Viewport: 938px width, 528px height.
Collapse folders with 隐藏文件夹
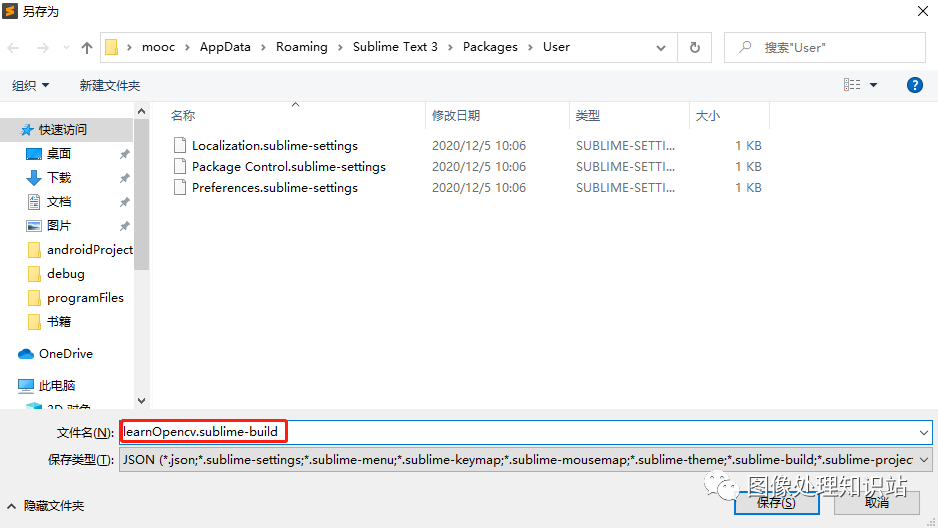[x=45, y=506]
